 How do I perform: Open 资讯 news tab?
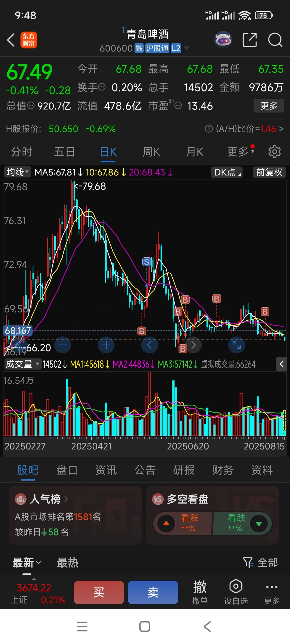pos(106,470)
